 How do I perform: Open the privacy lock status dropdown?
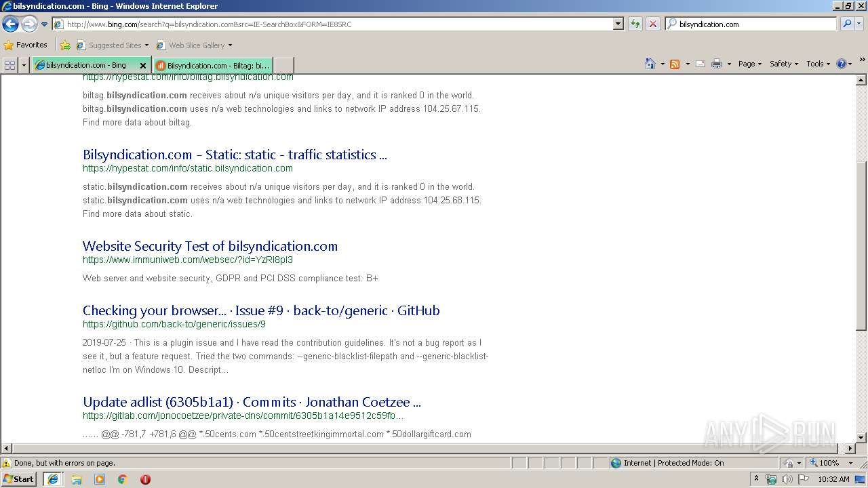coord(793,463)
